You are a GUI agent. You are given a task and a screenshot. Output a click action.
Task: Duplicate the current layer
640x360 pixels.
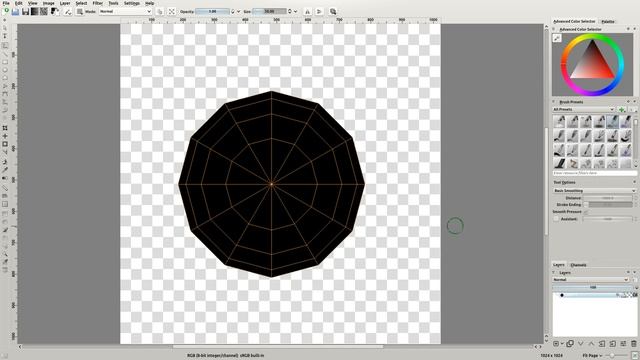click(x=570, y=344)
